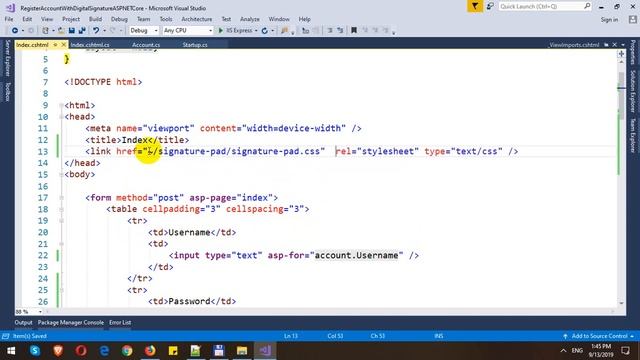Click the editor horizontal scrollbar

pyautogui.click(x=330, y=311)
